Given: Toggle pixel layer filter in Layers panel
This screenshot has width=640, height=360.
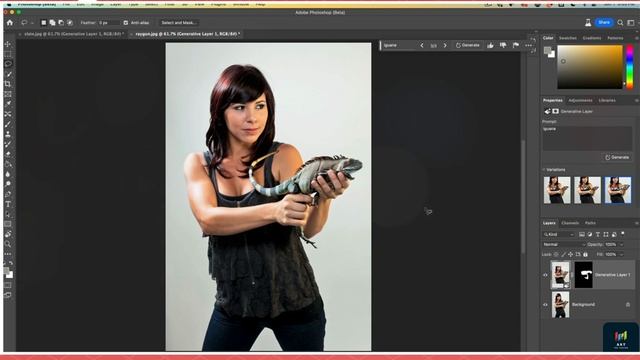Looking at the screenshot, I should 582,234.
